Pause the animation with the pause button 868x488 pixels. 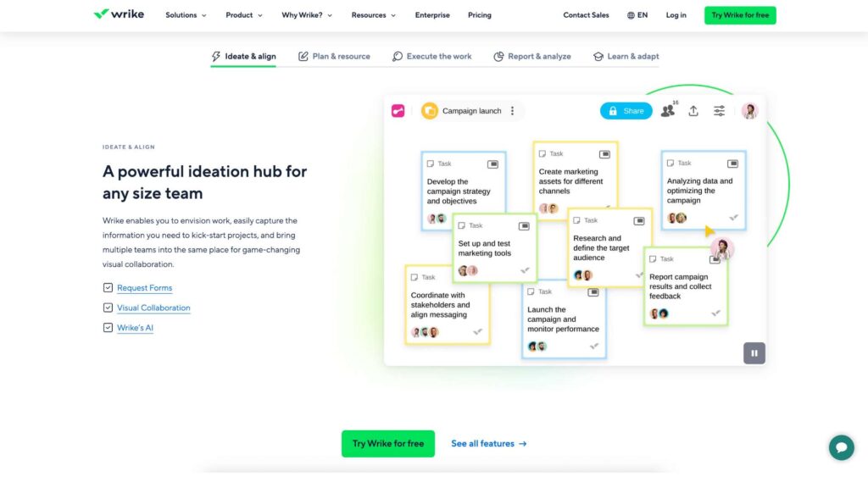click(754, 352)
